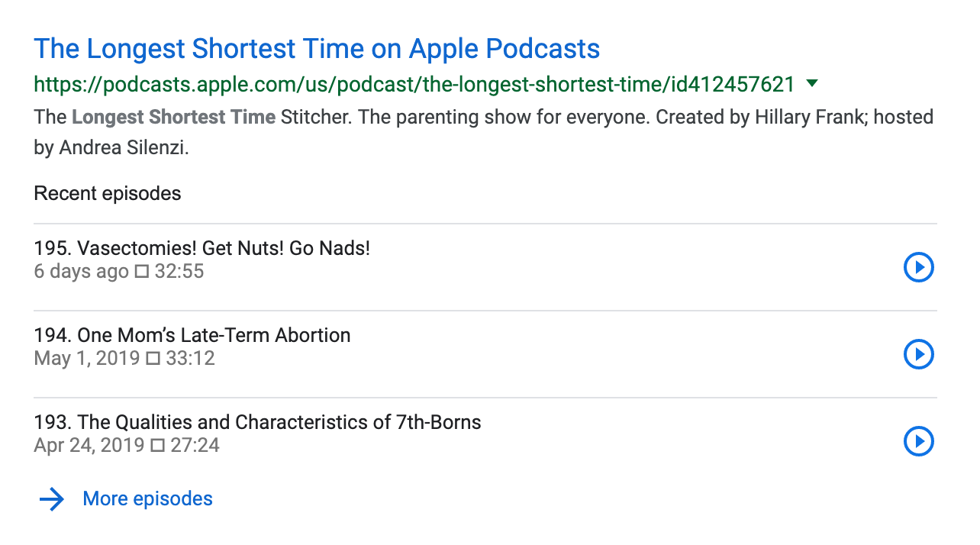Select the Vasectomies! Get Nuts! Go Nads! title
This screenshot has width=980, height=545.
pyautogui.click(x=201, y=248)
